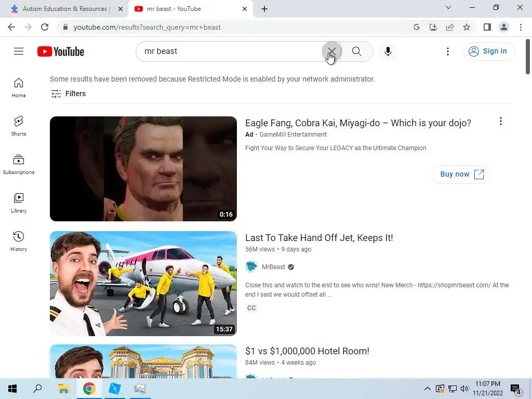The image size is (532, 399).
Task: Go to Home in the sidebar
Action: tap(19, 87)
